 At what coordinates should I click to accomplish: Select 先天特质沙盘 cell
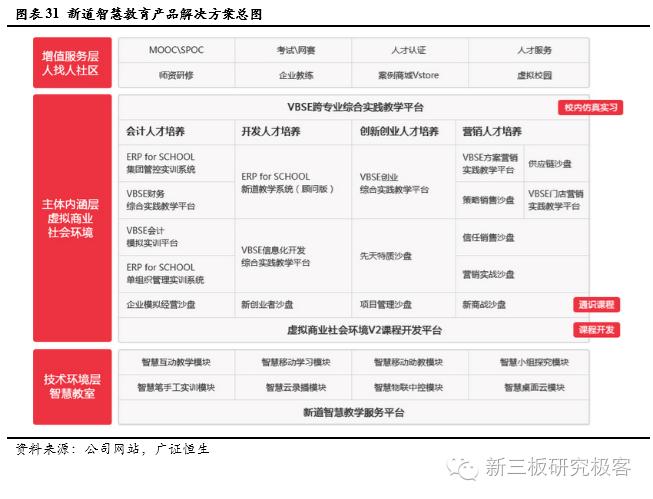403,256
